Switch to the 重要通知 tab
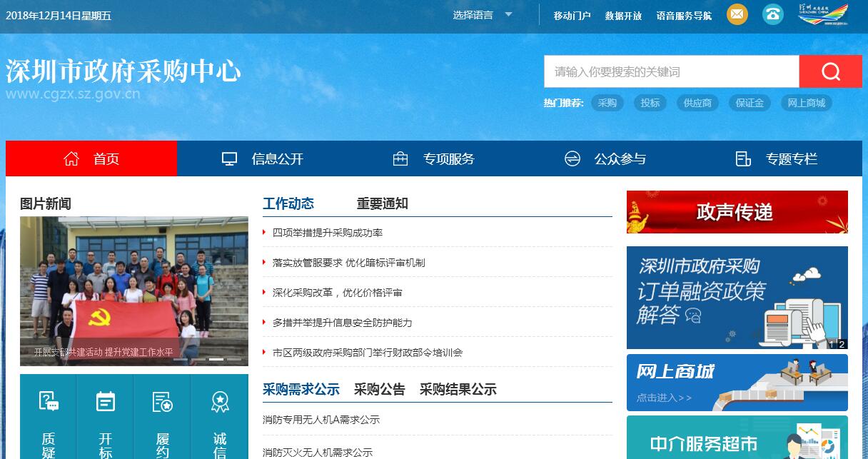 tap(382, 203)
